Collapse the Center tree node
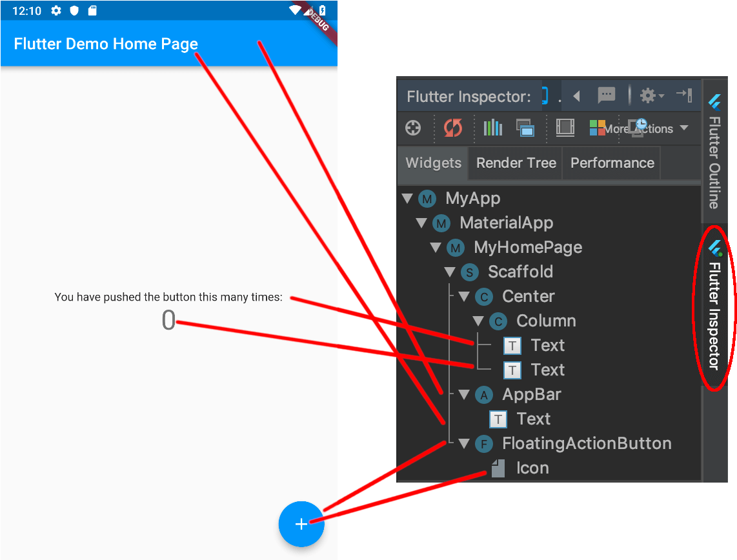The width and height of the screenshot is (737, 560). [464, 296]
